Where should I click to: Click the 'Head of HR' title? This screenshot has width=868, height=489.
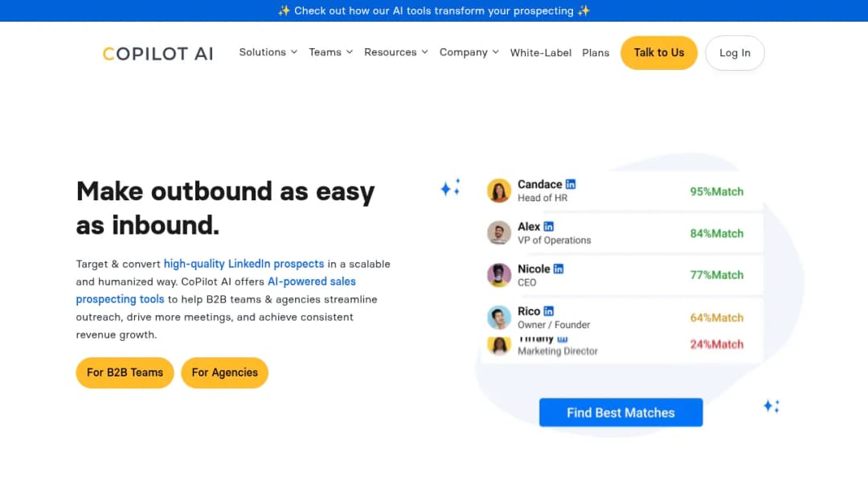(x=542, y=199)
